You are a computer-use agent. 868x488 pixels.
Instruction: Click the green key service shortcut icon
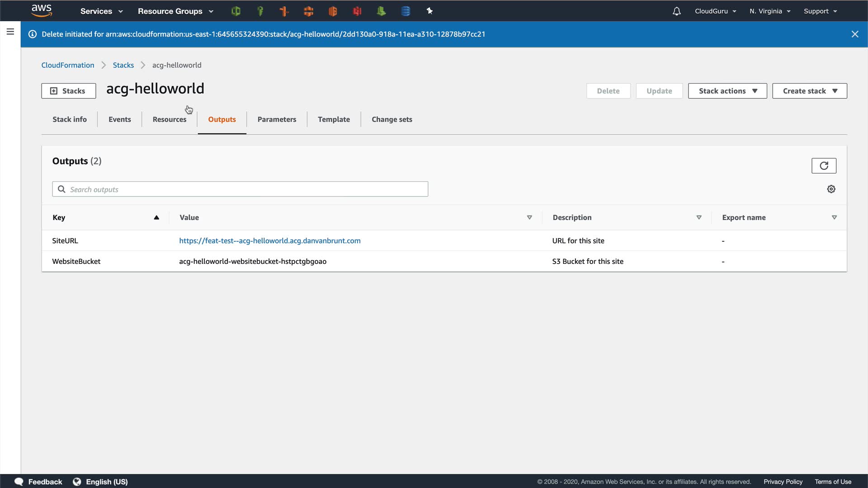[260, 11]
